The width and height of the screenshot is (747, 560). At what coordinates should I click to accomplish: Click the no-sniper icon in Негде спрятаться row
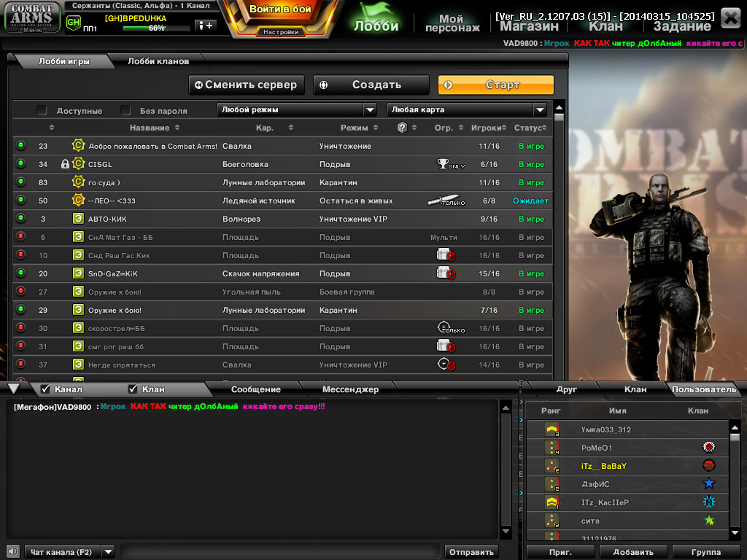tap(446, 365)
